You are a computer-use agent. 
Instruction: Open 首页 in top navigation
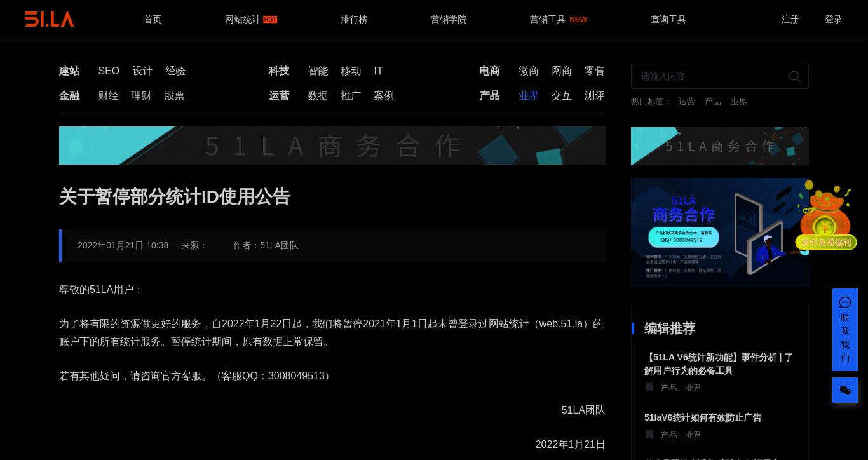coord(153,19)
